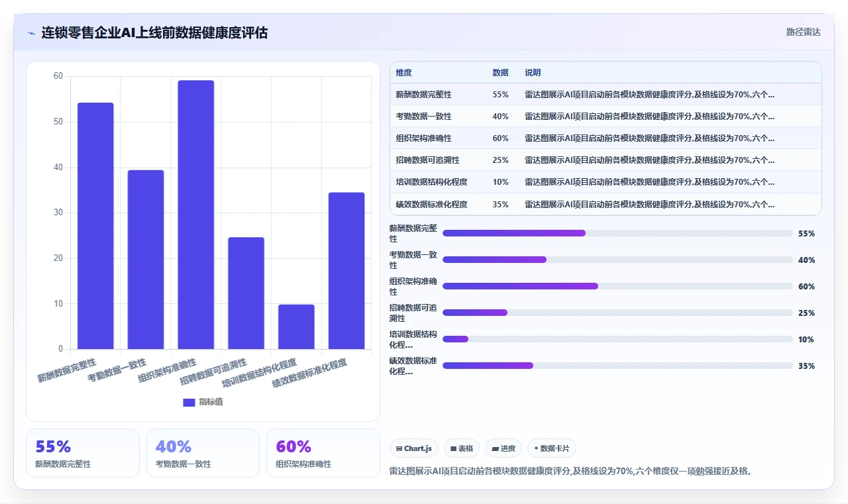Open the 40% 考勤数据一致性 stat card
The image size is (848, 504).
(203, 453)
